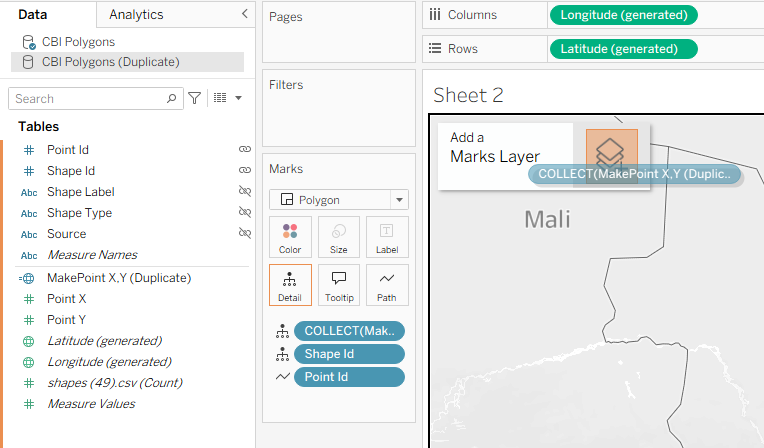This screenshot has width=764, height=448.
Task: Open the Polygon mark type dropdown
Action: [x=339, y=199]
